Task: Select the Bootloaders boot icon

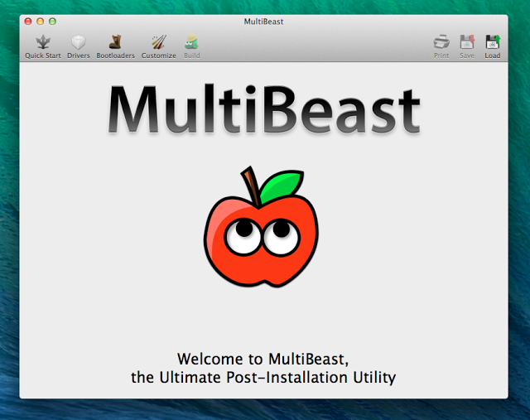Action: (115, 42)
